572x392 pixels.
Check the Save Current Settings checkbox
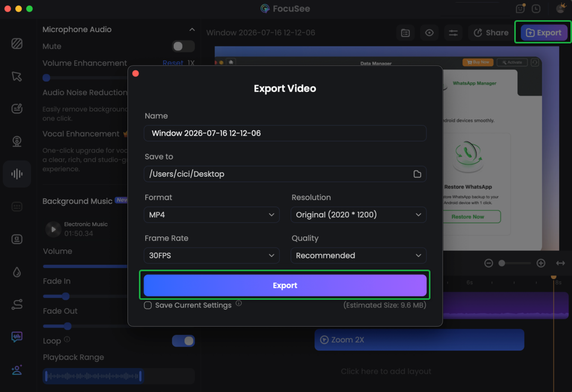tap(148, 305)
